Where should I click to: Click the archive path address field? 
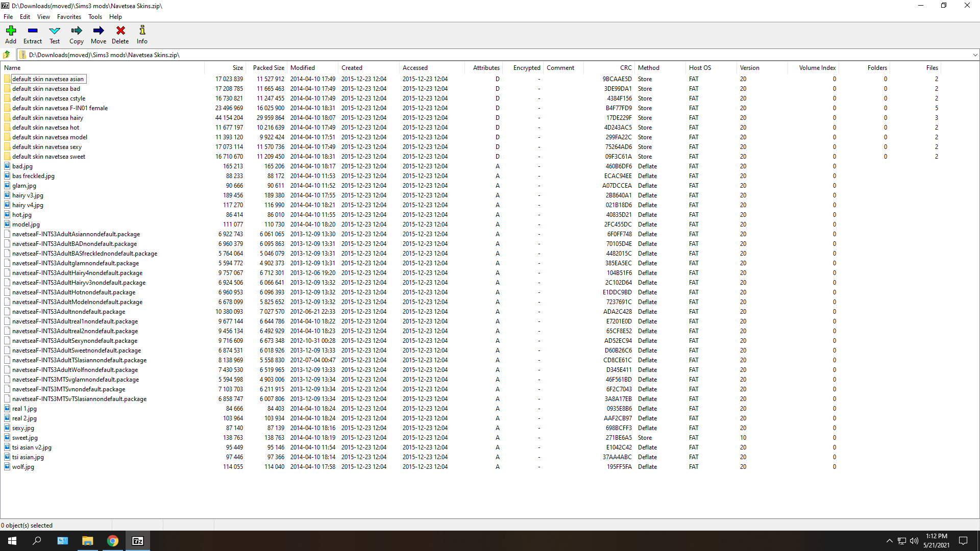pos(495,55)
